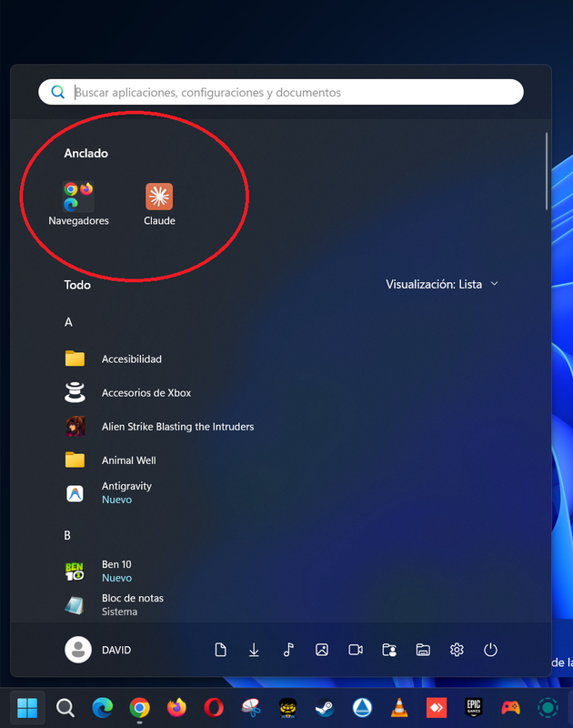The width and height of the screenshot is (573, 728).
Task: Launch Epic Games from taskbar
Action: [473, 708]
